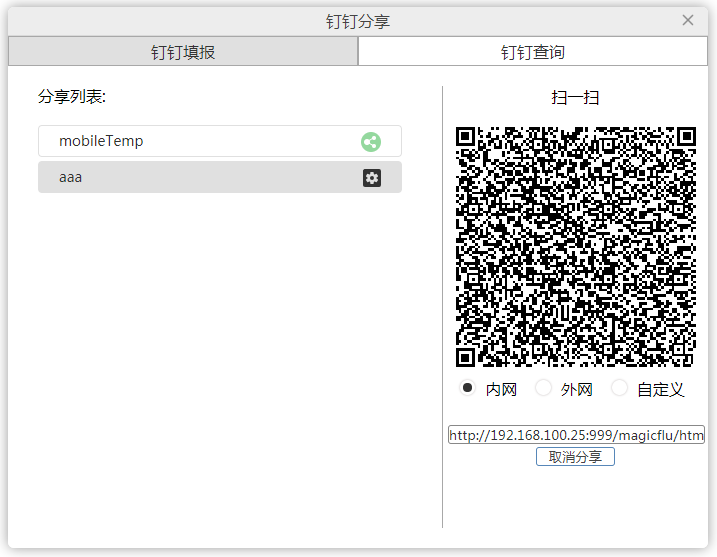The image size is (717, 557).
Task: Open settings gear icon for aaa
Action: pyautogui.click(x=372, y=177)
